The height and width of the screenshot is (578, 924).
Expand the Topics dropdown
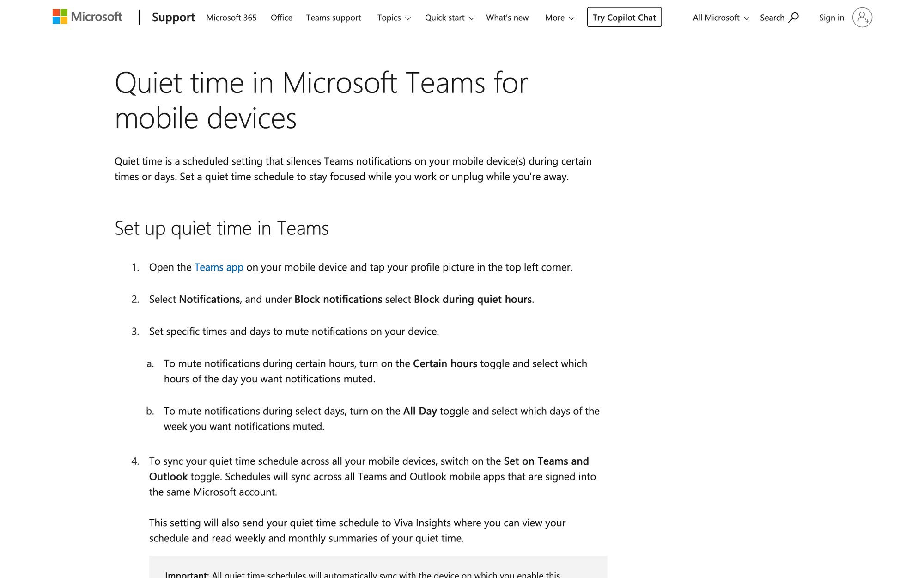pyautogui.click(x=393, y=18)
